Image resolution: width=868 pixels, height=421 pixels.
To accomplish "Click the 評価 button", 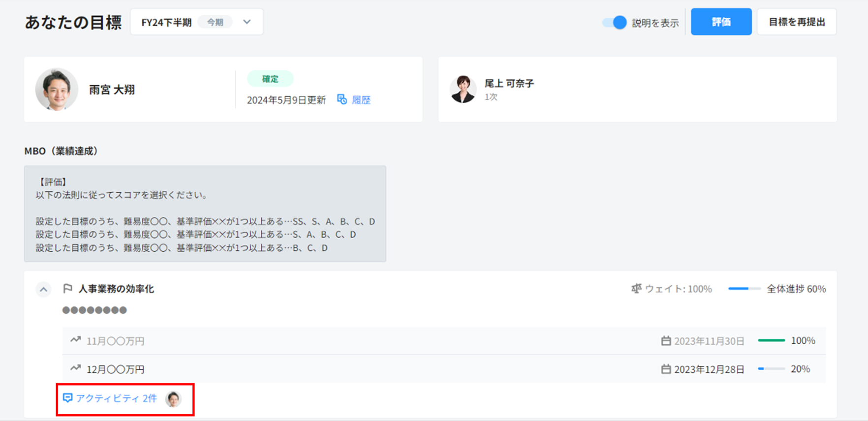I will pos(721,22).
